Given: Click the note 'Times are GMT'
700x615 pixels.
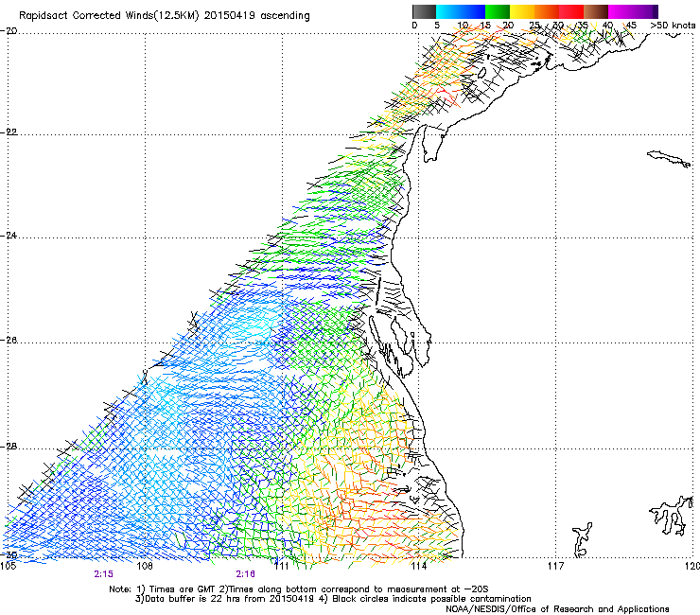Looking at the screenshot, I should tap(181, 589).
